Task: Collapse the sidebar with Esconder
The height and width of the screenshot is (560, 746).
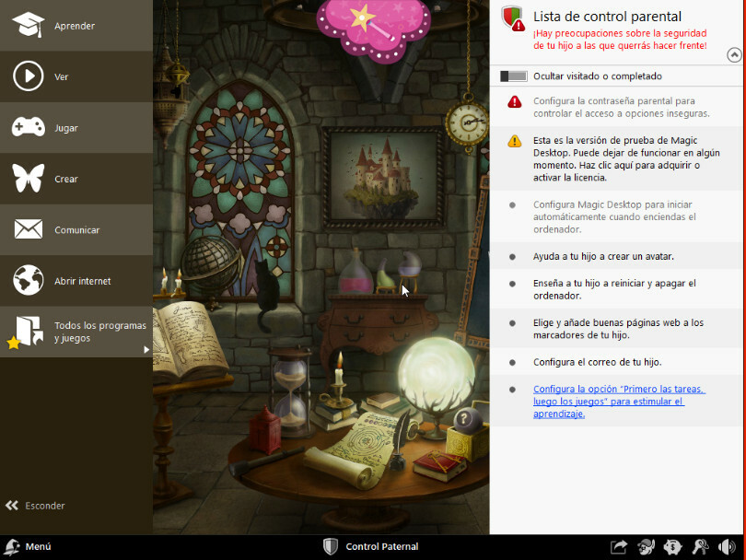Action: coord(37,506)
